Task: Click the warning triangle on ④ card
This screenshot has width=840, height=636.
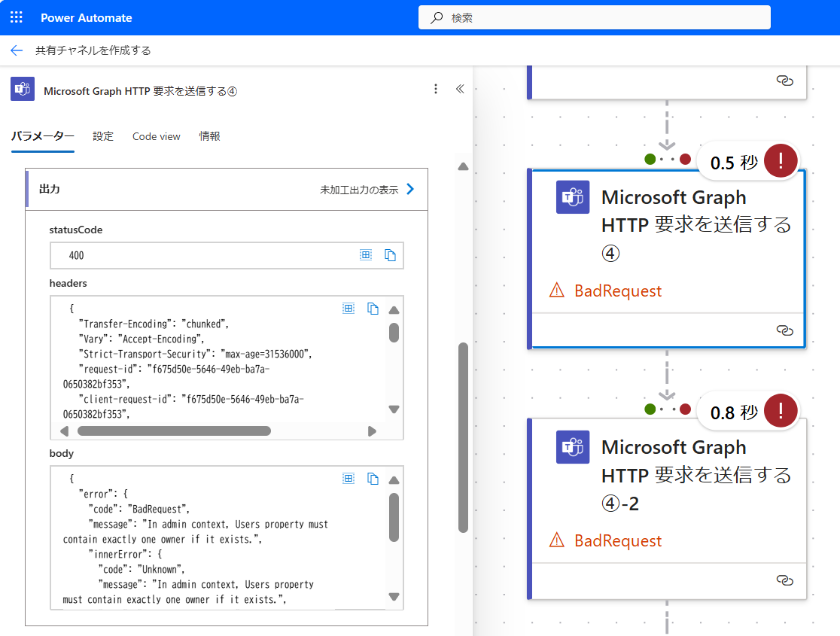Action: click(x=557, y=291)
